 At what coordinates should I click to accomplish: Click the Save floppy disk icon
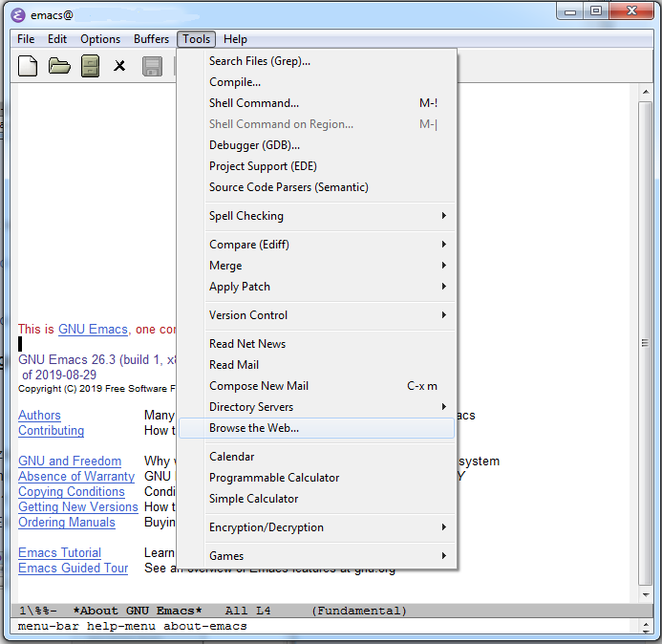click(153, 66)
